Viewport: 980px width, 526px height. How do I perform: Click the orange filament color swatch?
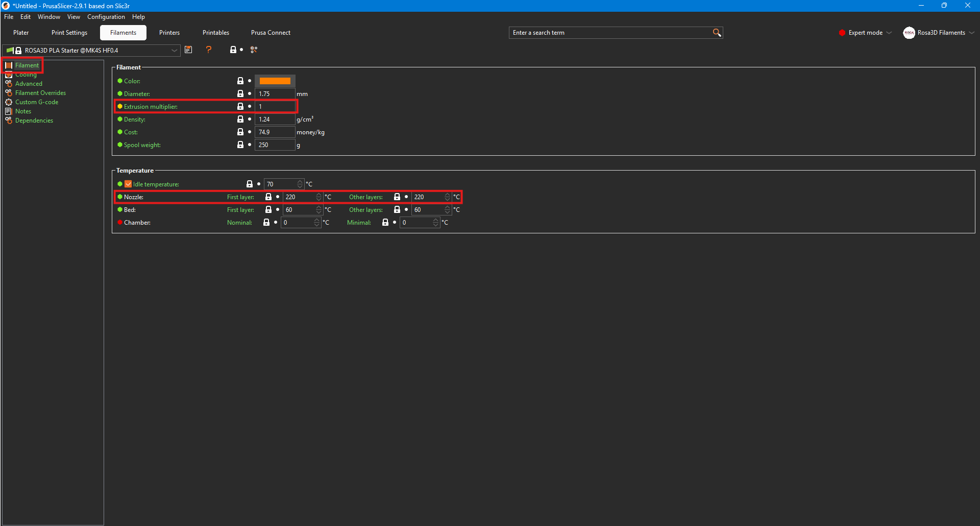(275, 81)
